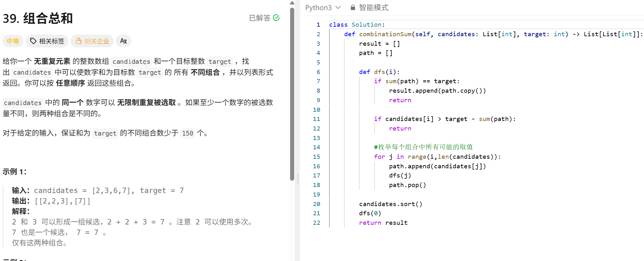Click the example input 'candidates = [2,3,6,7], target = 7'
This screenshot has width=644, height=261.
pos(109,191)
